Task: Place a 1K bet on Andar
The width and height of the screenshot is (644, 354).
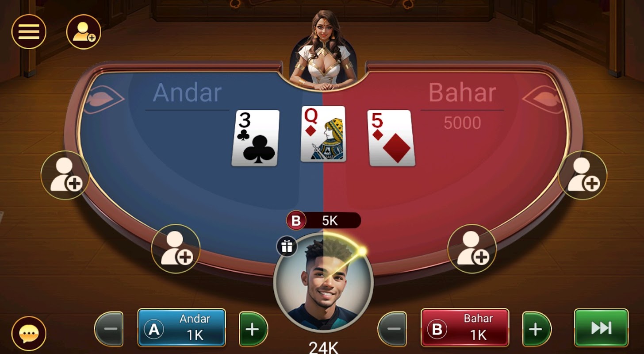Action: (182, 327)
